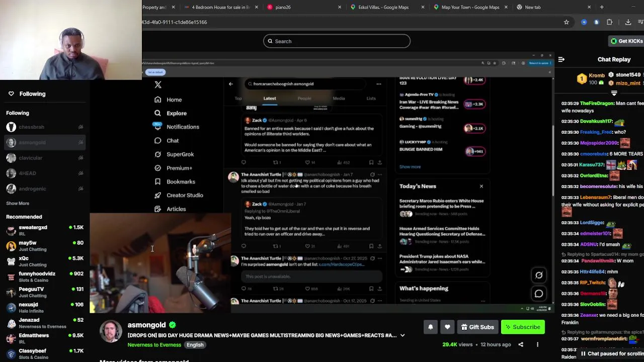
Task: Toggle notifications mute icon for 4HEAD
Action: 80,173
